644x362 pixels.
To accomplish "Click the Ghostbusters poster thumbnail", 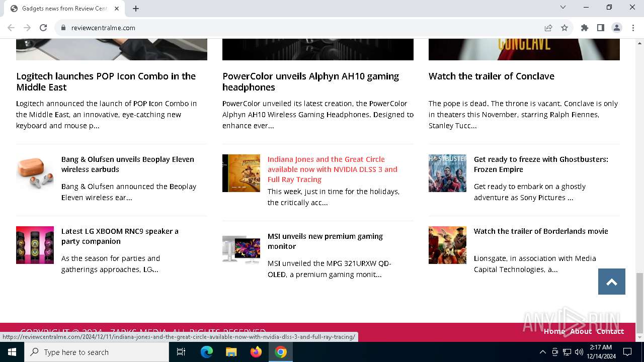I will 447,173.
